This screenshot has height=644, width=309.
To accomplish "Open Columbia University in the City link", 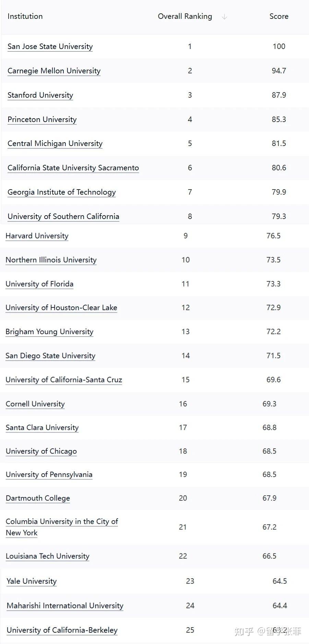I will pyautogui.click(x=62, y=522).
